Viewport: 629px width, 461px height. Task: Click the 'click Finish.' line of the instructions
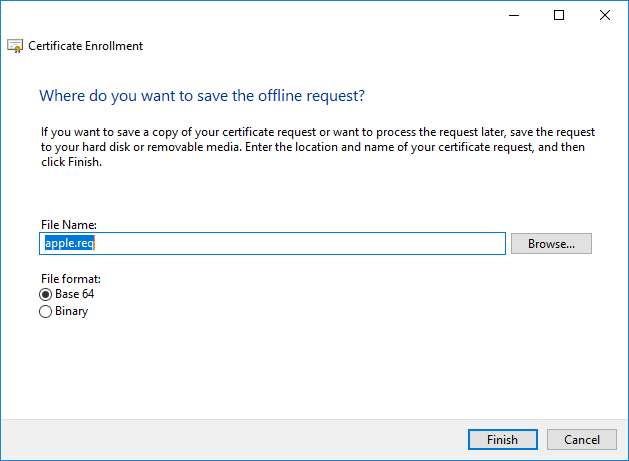(x=71, y=162)
